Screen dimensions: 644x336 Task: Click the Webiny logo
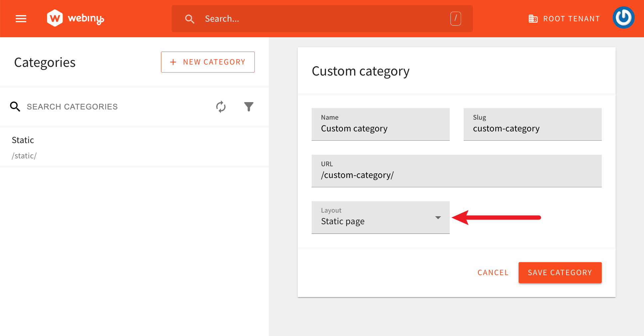76,18
